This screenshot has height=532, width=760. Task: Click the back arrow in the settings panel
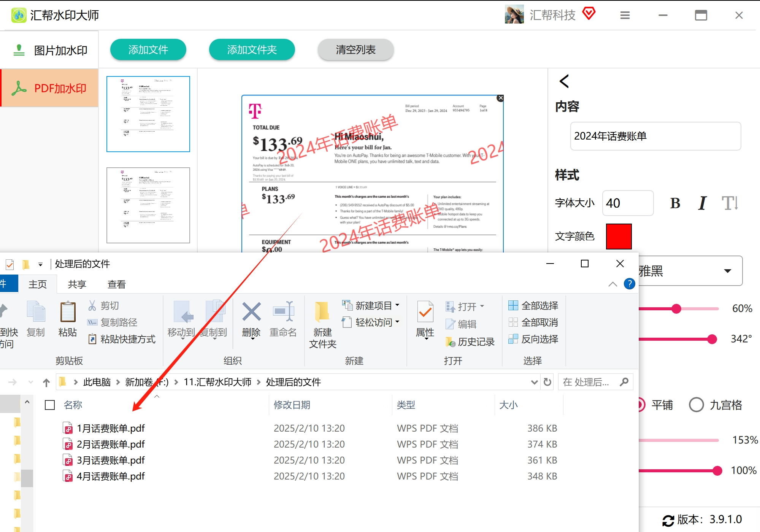click(x=564, y=81)
